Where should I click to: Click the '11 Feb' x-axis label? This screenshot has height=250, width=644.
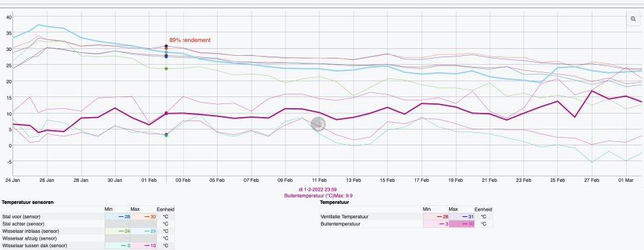tap(319, 180)
